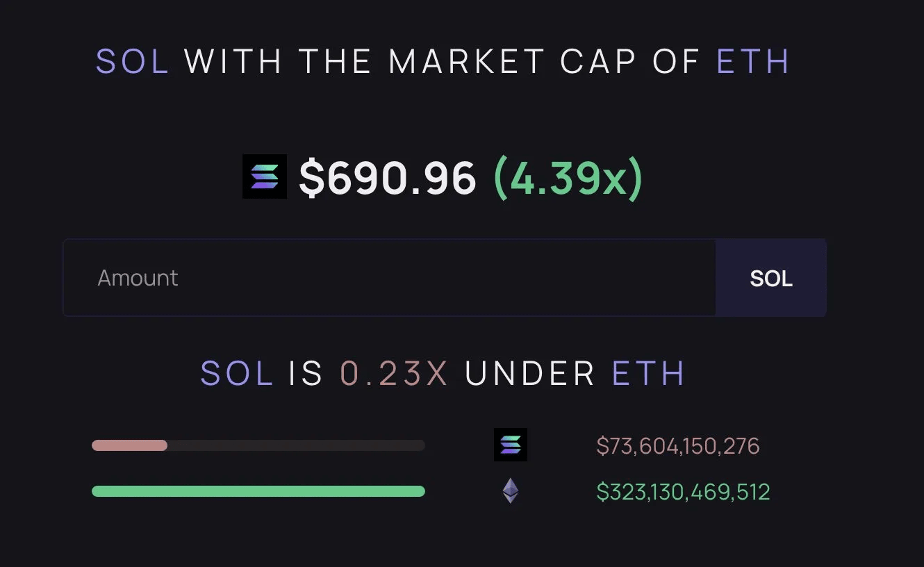Click the green (4.39x) multiplier
This screenshot has width=924, height=567.
click(x=568, y=178)
